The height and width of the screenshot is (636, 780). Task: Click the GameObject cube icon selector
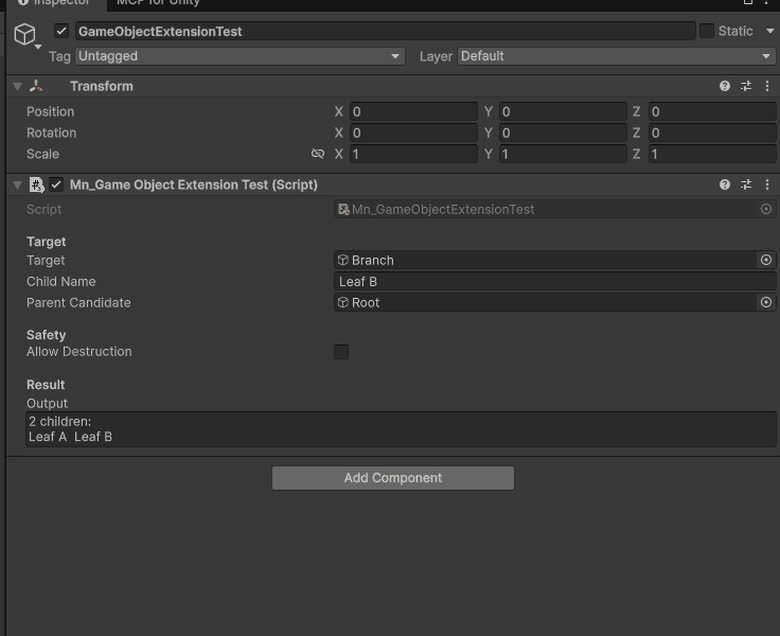(x=25, y=34)
